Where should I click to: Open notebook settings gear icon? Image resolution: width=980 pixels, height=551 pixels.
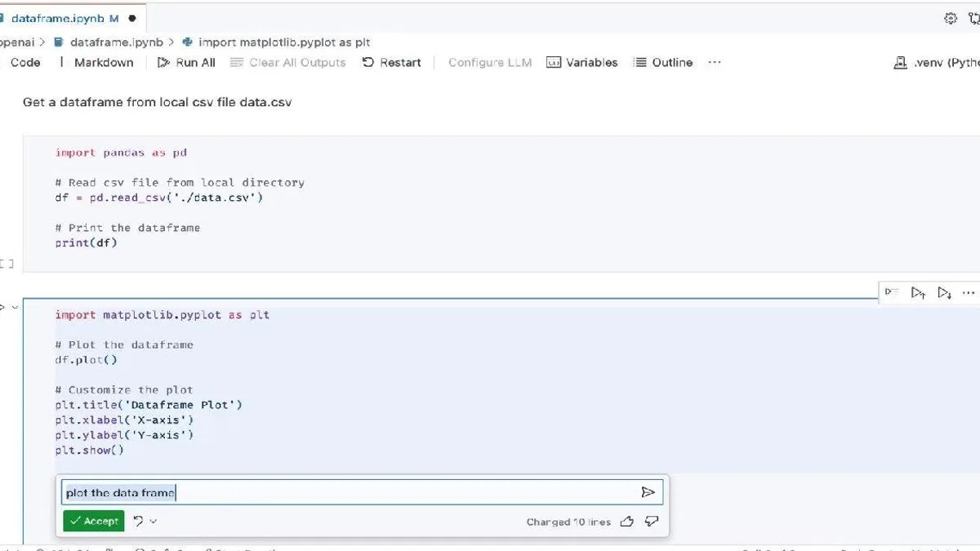point(951,18)
